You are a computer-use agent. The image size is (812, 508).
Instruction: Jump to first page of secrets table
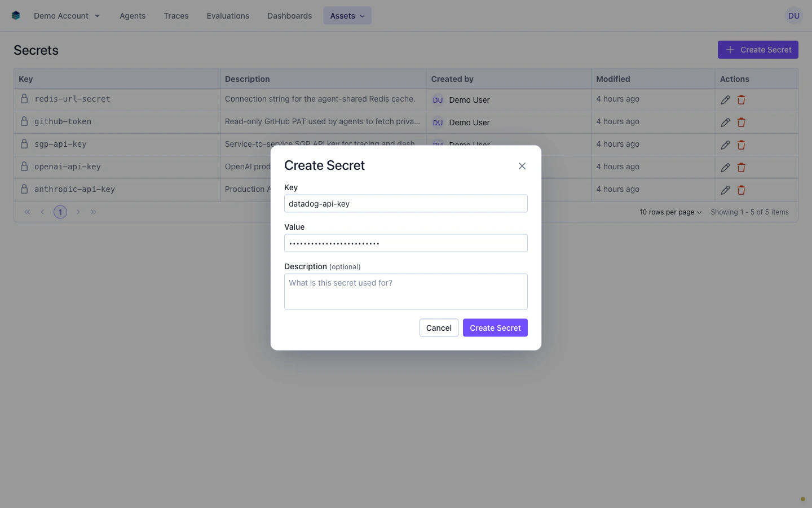[27, 212]
